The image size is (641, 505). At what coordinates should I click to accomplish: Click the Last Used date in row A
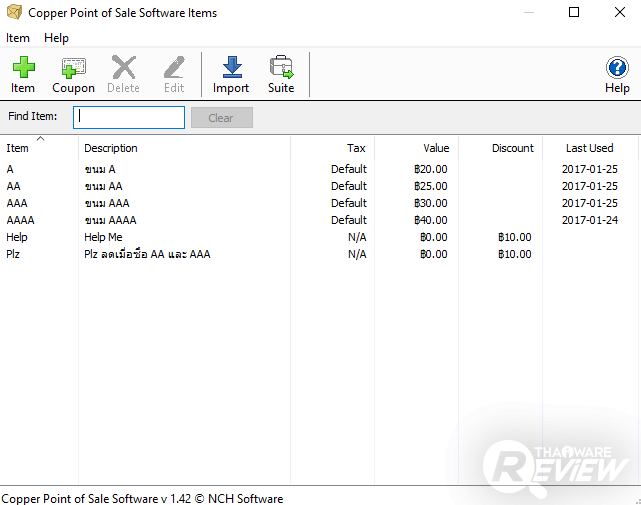590,169
